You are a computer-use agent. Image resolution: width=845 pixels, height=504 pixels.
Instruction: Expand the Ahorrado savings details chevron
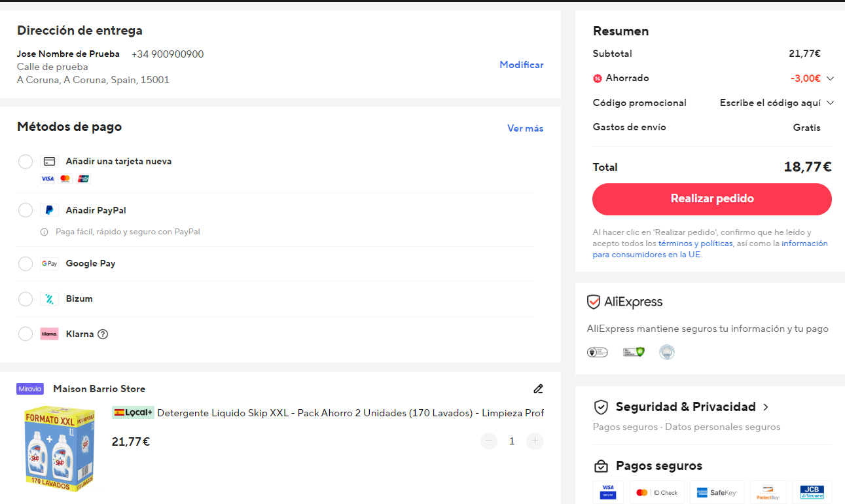830,79
